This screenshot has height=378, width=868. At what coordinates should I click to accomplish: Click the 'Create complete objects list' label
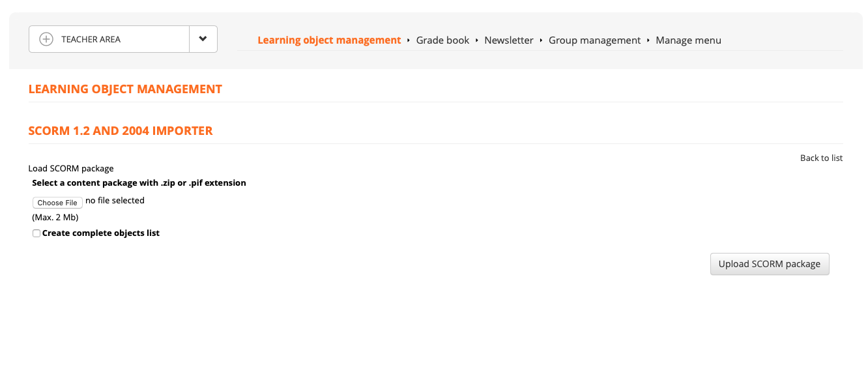[101, 233]
